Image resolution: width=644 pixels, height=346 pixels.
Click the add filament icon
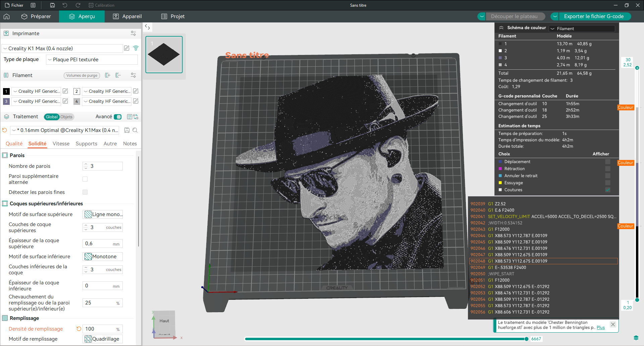107,75
